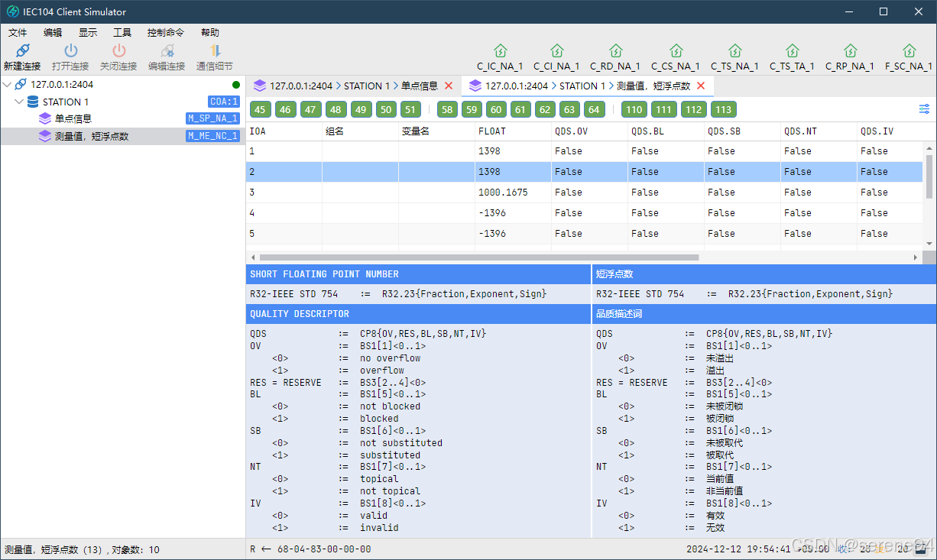Open the 工具 menu
The image size is (937, 560).
pyautogui.click(x=122, y=32)
